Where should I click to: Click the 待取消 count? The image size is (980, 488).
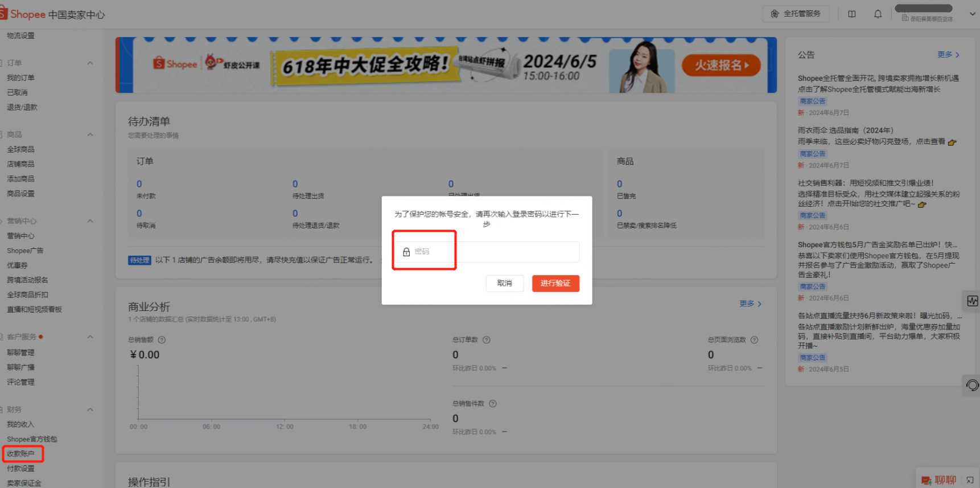(x=139, y=214)
